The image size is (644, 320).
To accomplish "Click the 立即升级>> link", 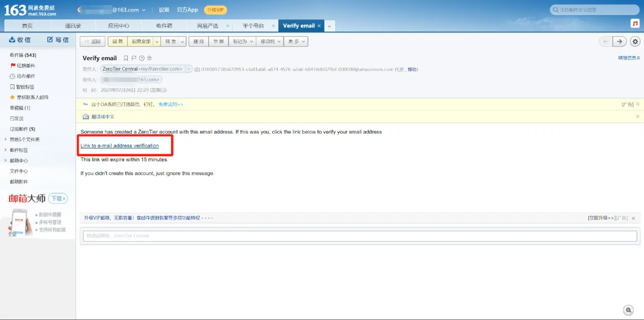I will 601,218.
